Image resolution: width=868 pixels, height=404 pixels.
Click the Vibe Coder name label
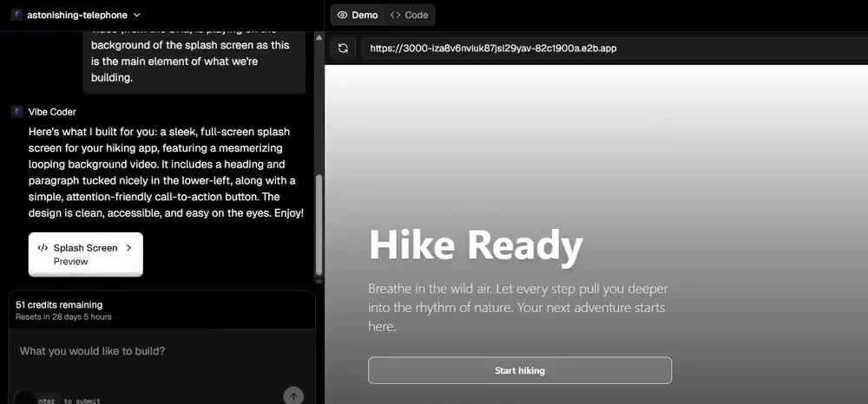coord(52,112)
